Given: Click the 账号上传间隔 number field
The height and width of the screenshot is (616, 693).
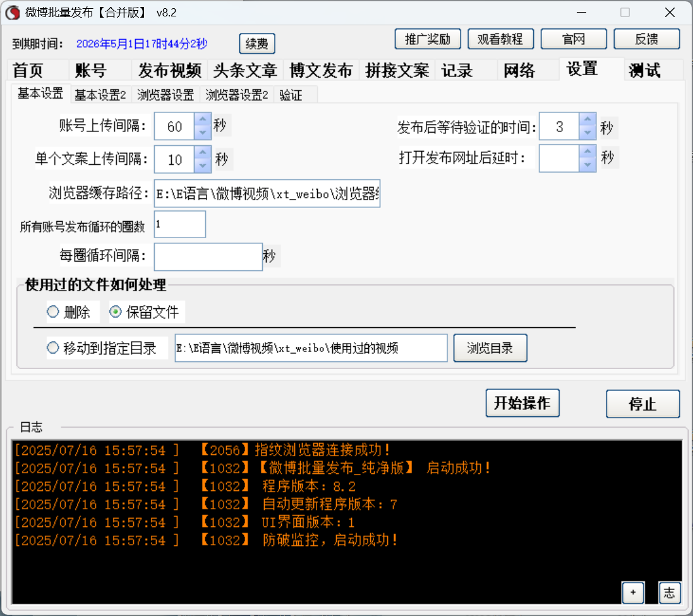Looking at the screenshot, I should coord(174,126).
